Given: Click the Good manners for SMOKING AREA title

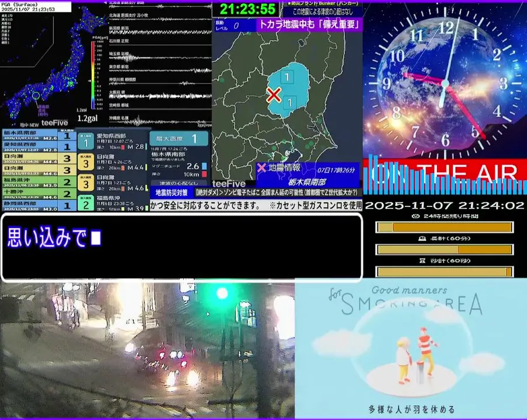Looking at the screenshot, I should point(406,300).
